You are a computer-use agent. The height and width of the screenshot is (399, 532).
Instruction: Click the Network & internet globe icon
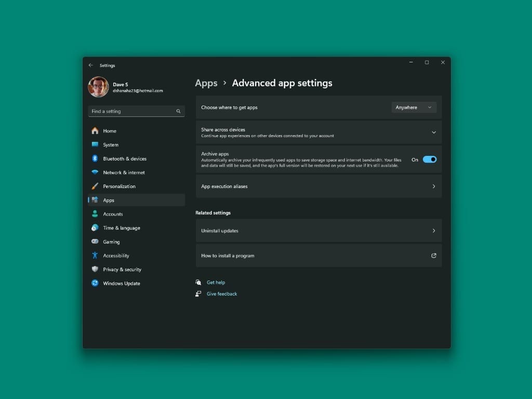tap(96, 172)
